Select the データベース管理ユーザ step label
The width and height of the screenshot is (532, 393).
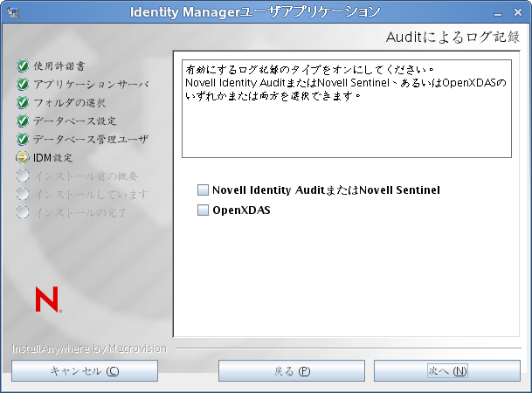[91, 140]
